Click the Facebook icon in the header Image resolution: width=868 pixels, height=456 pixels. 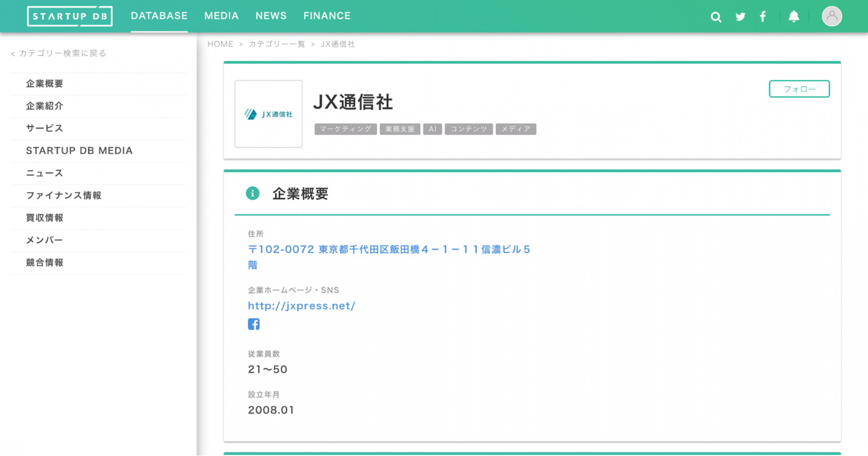click(763, 16)
